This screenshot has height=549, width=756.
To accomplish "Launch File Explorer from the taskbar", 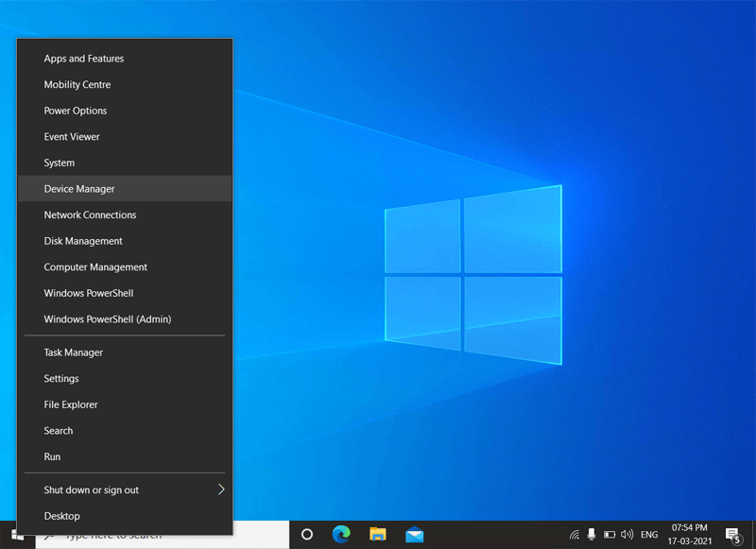I will (377, 534).
